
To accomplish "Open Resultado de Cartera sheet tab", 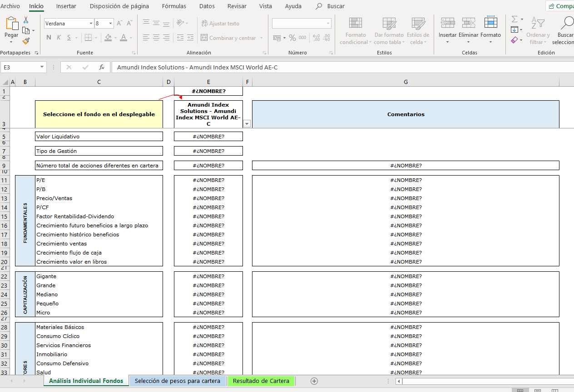I will [x=261, y=381].
